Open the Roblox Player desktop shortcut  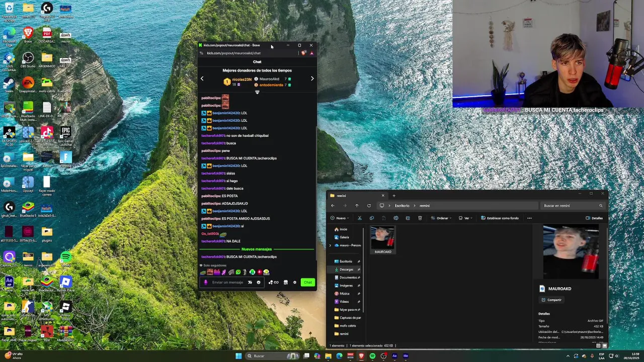(x=65, y=284)
